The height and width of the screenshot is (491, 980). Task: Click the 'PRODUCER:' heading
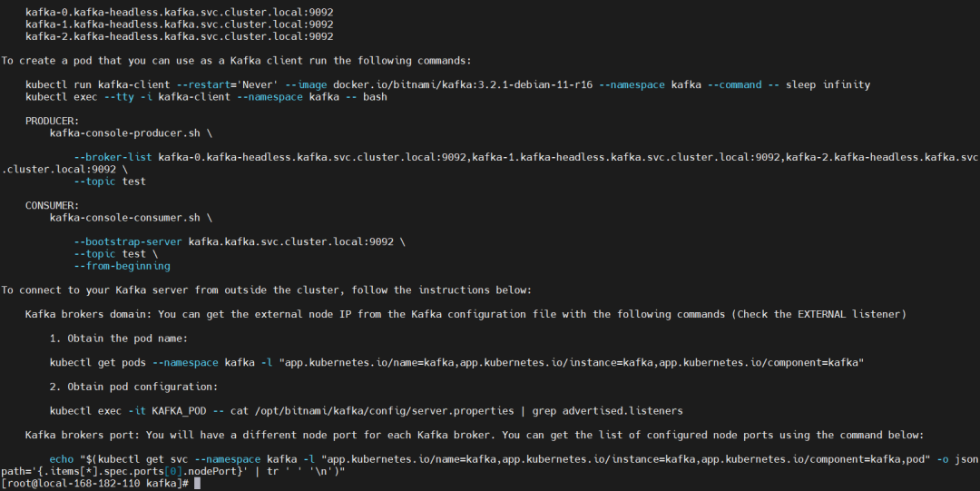[52, 121]
